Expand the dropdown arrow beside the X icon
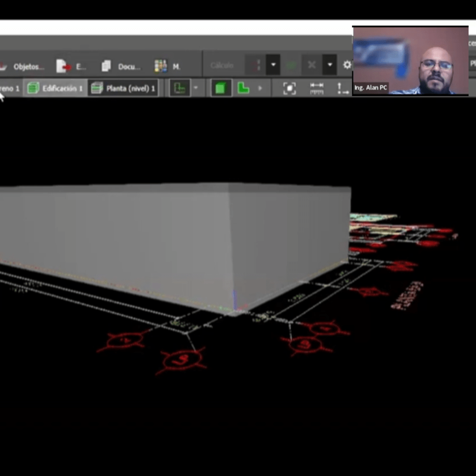This screenshot has height=476, width=476. [330, 65]
